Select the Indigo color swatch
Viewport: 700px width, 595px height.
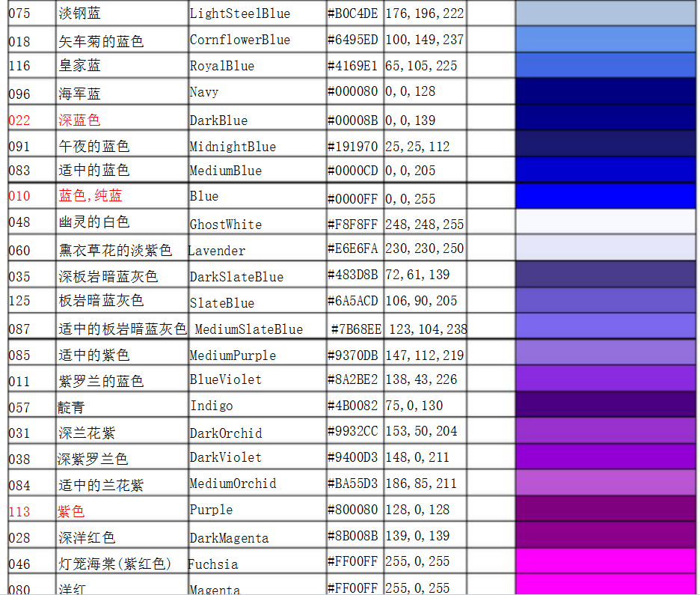606,405
